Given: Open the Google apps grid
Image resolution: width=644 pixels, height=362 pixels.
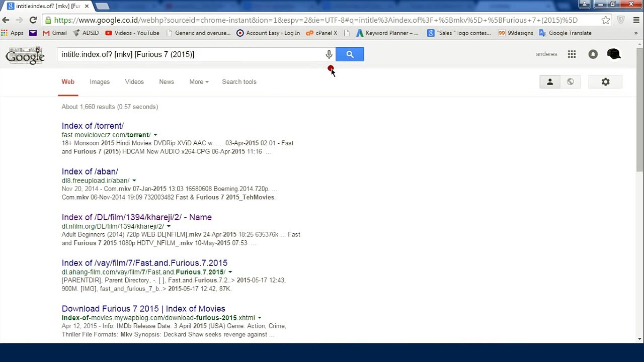Looking at the screenshot, I should pyautogui.click(x=572, y=54).
